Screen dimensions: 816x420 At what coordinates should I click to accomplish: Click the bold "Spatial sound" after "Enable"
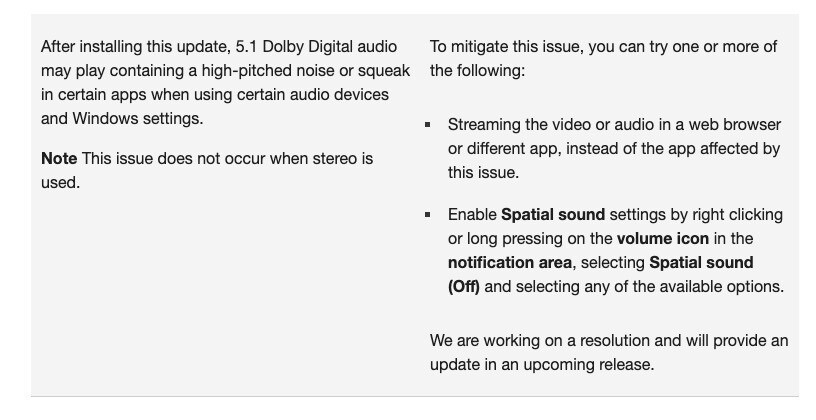552,215
